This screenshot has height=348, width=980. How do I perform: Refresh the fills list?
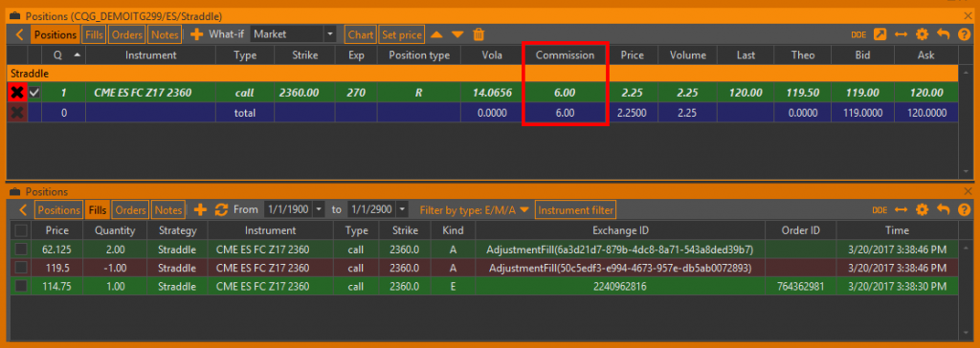pyautogui.click(x=221, y=210)
